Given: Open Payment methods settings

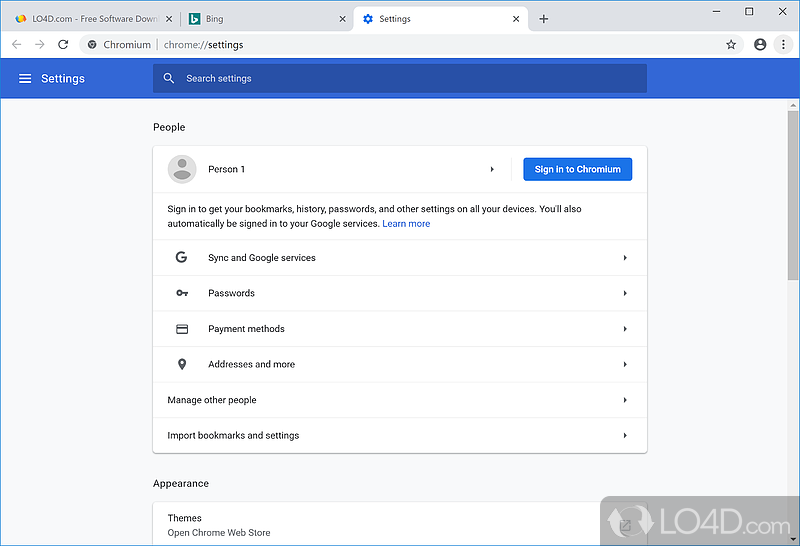Looking at the screenshot, I should (x=400, y=329).
